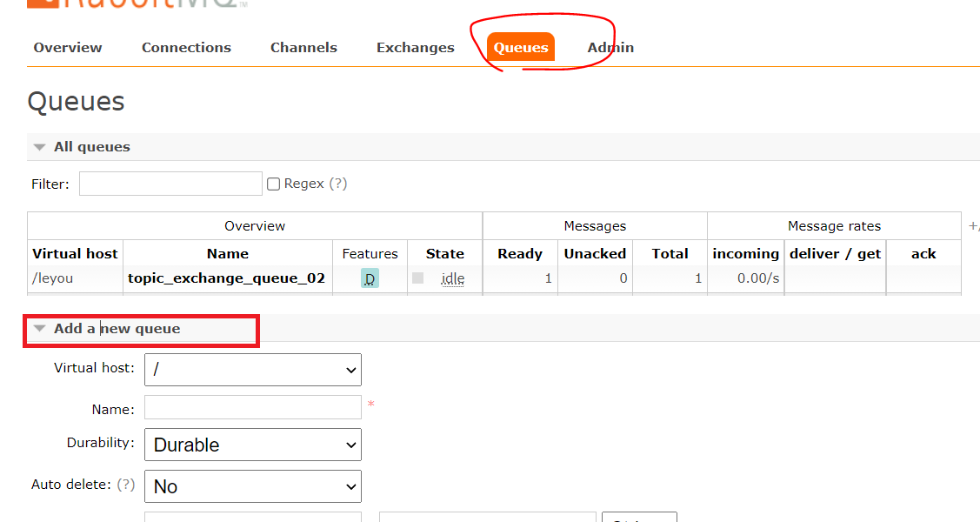Open the Exchanges tab
This screenshot has height=522, width=980.
coord(416,48)
